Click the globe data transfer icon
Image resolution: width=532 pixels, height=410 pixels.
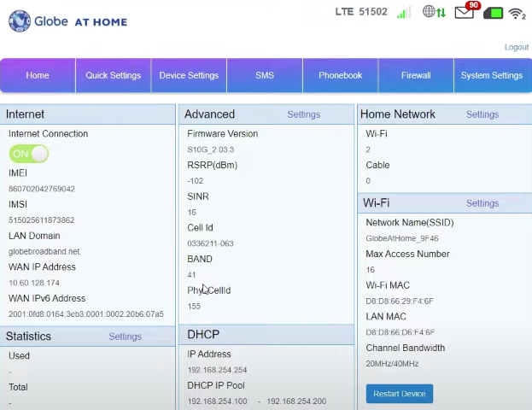434,13
